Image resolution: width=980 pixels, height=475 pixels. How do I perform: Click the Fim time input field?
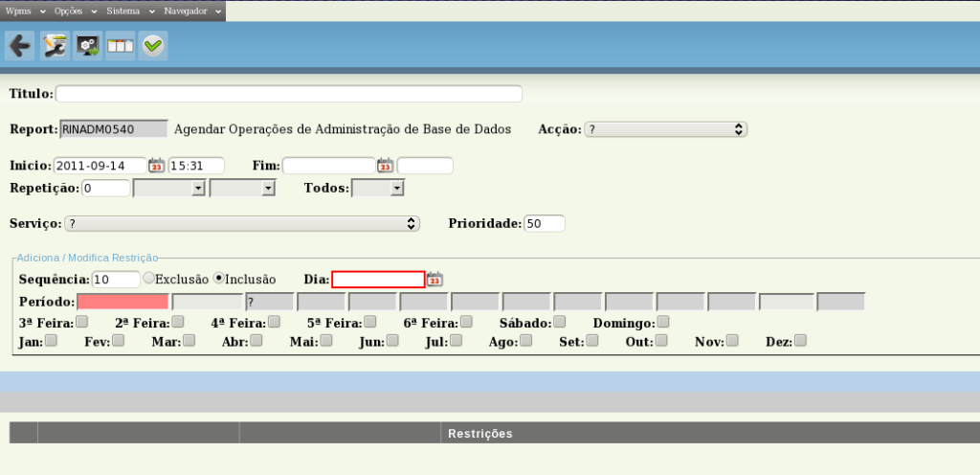click(x=425, y=166)
